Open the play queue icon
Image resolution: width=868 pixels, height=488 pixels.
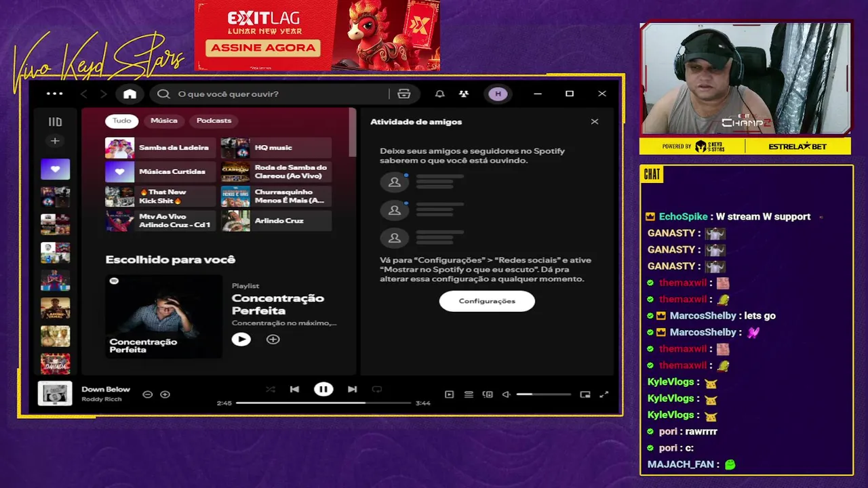coord(469,394)
